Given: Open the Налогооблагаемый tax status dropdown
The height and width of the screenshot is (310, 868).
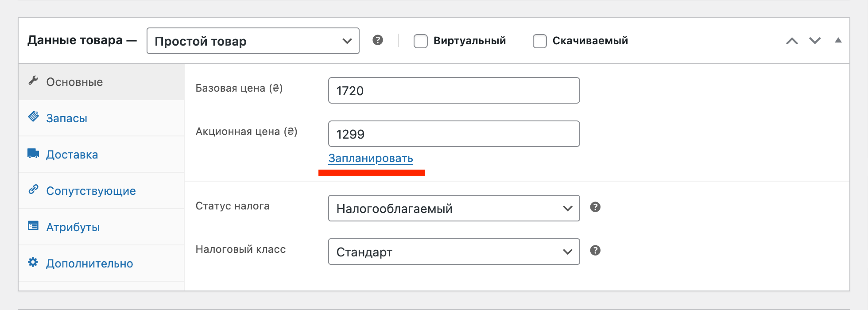Looking at the screenshot, I should click(x=454, y=208).
